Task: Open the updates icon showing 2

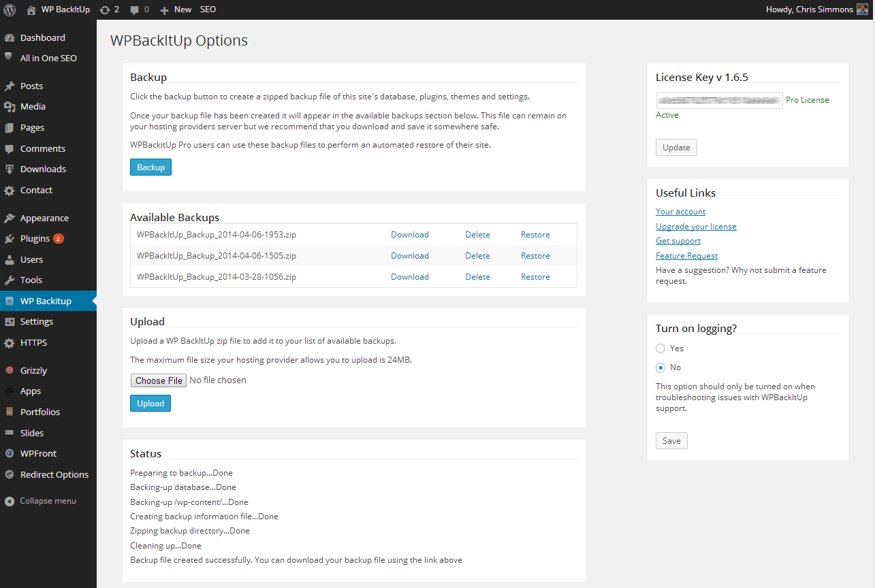Action: pyautogui.click(x=105, y=10)
